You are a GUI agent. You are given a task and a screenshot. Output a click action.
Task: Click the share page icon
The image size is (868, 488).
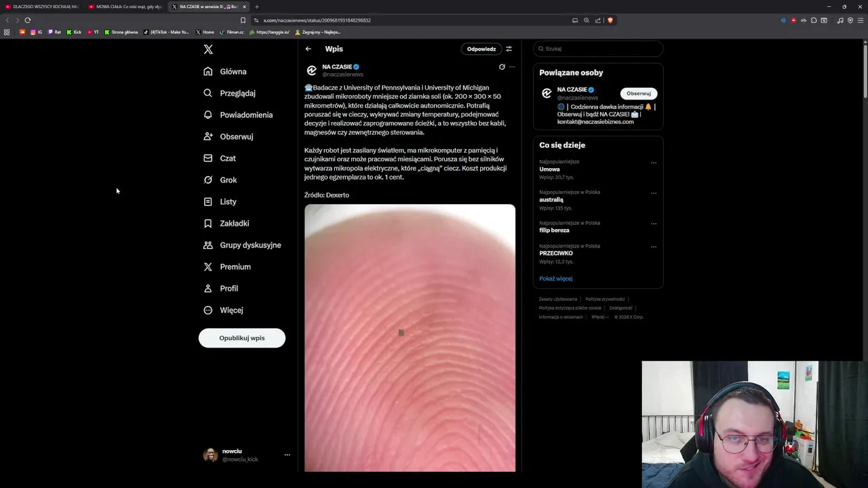(x=598, y=20)
